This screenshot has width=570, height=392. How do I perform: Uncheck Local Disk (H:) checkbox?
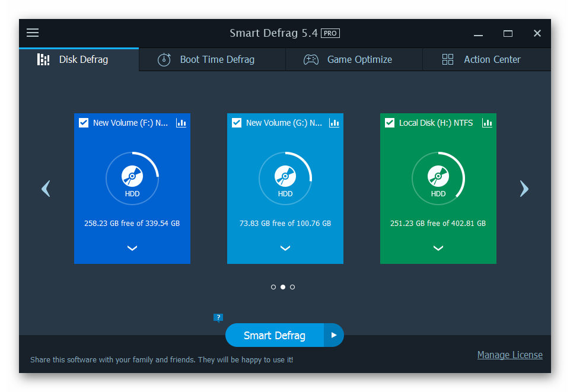[x=390, y=123]
